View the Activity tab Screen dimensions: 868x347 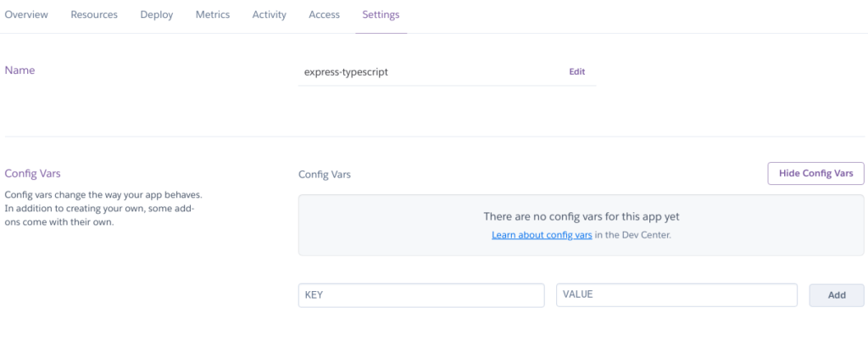click(x=269, y=15)
